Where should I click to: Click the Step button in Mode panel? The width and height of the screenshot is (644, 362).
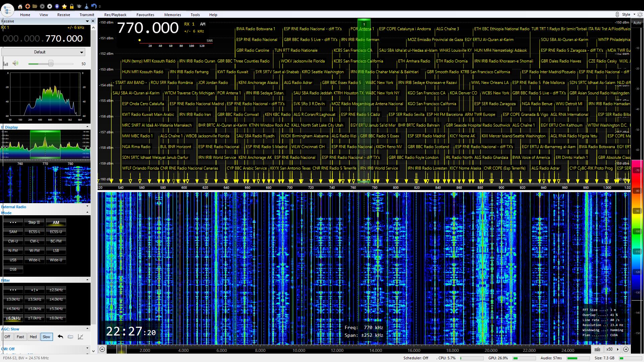[x=34, y=222]
